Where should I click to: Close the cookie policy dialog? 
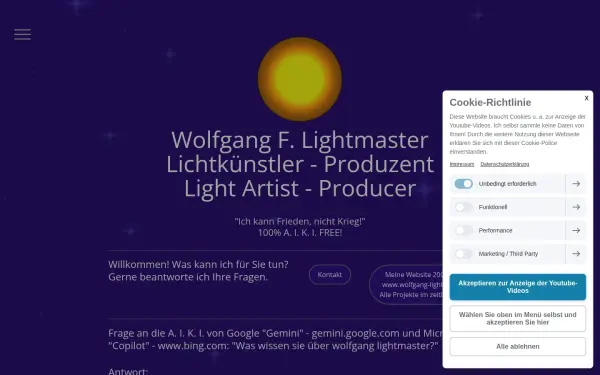pos(586,98)
